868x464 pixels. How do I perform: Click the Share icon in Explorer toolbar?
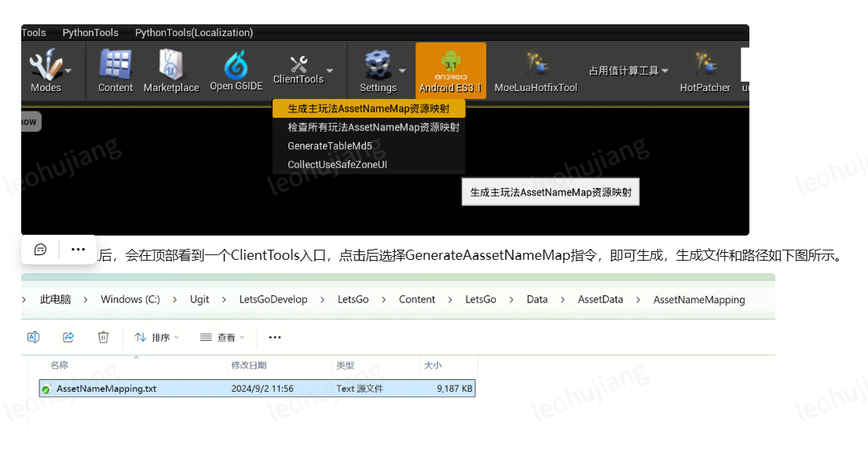(x=68, y=337)
